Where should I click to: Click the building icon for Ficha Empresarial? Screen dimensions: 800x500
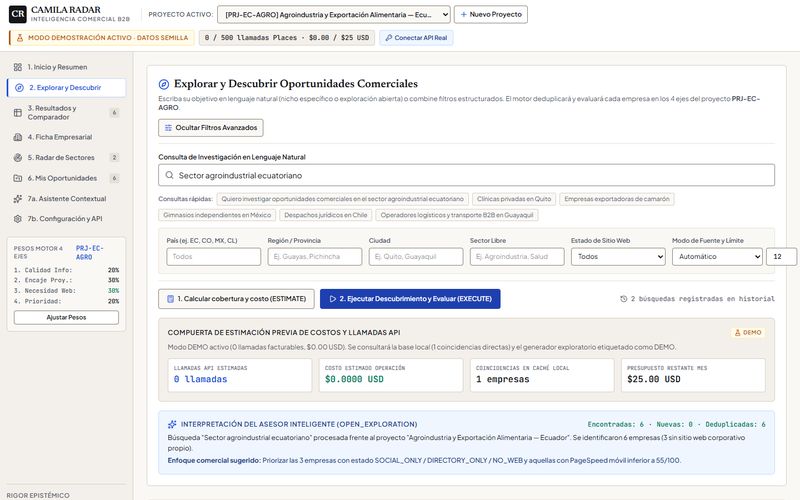[18, 137]
